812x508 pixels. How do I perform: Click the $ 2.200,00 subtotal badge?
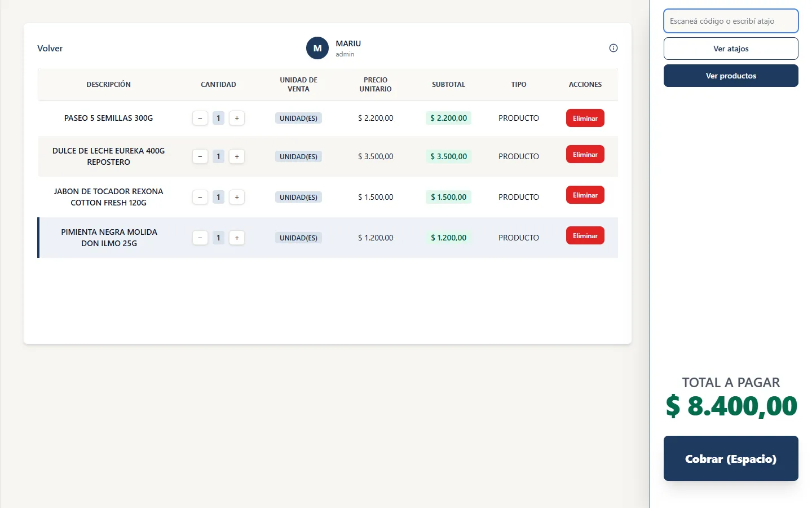click(448, 118)
